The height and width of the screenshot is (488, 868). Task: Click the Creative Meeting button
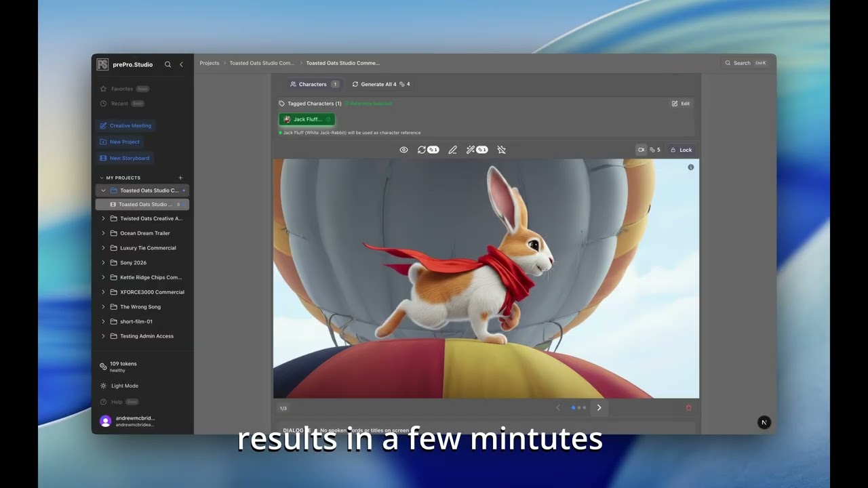125,125
